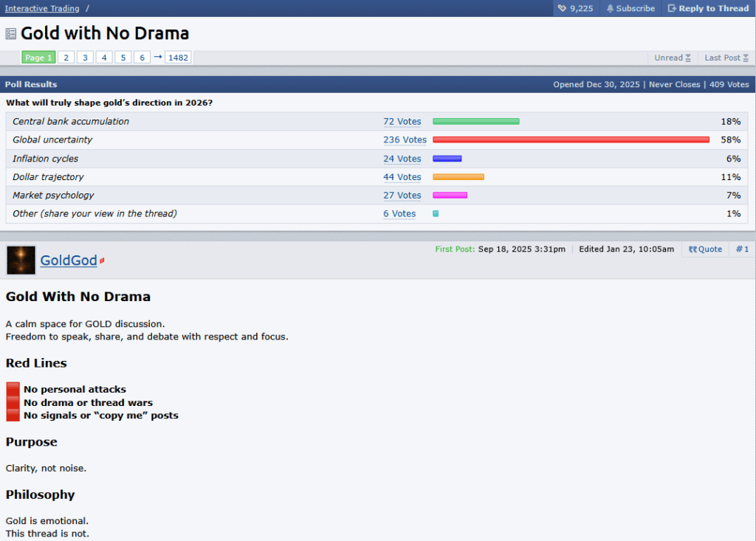Click the orange Dollar trajectory poll bar
Image resolution: width=756 pixels, height=541 pixels.
point(458,177)
